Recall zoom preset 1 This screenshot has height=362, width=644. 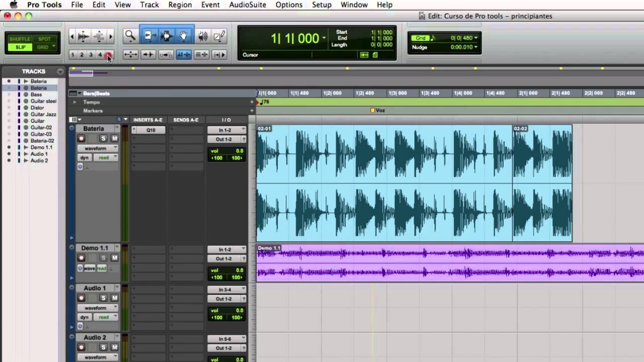[x=72, y=55]
